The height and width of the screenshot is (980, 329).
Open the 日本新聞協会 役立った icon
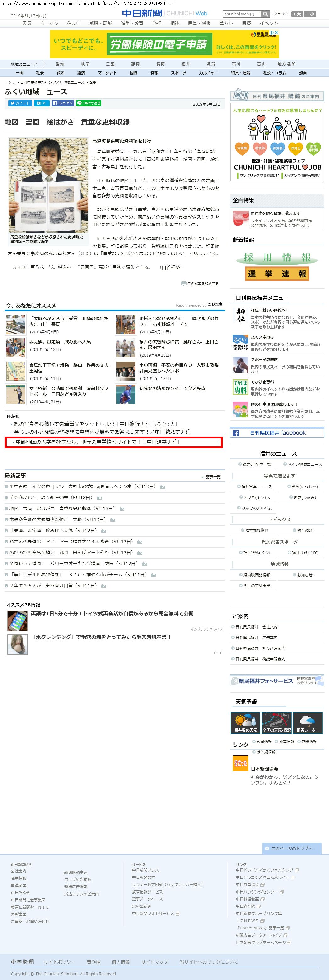pos(240,763)
